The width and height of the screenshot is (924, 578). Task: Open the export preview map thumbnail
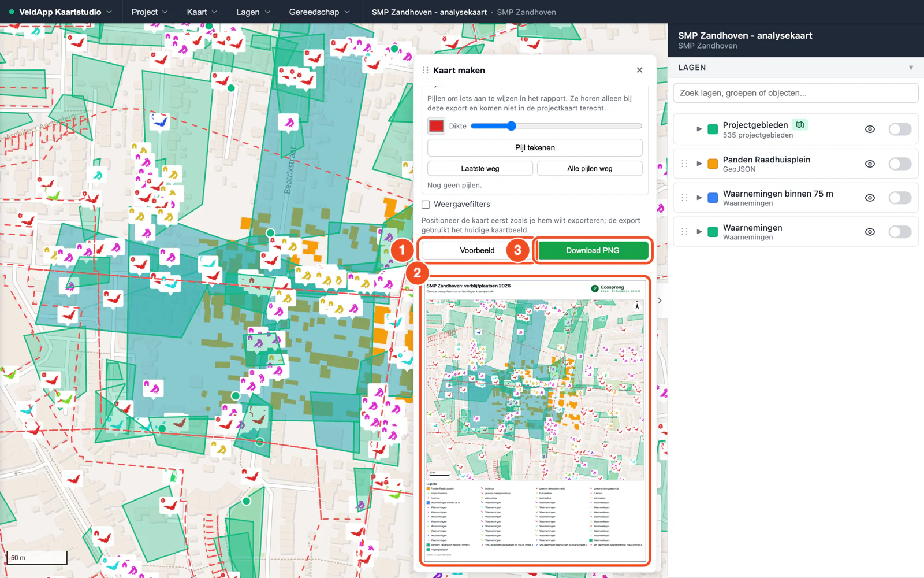(535, 421)
